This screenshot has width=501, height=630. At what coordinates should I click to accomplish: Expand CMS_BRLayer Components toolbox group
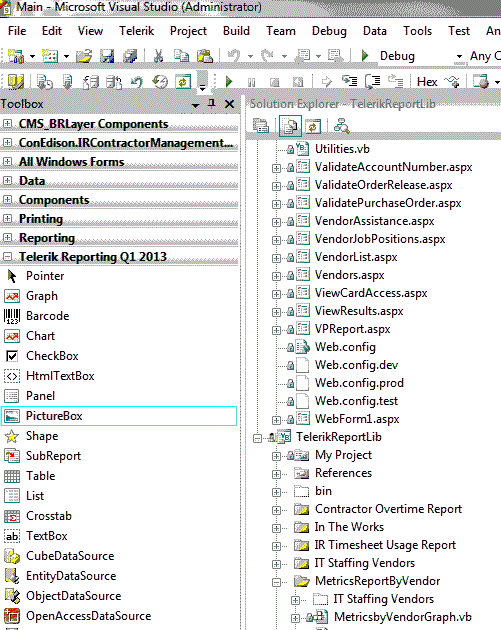coord(7,124)
